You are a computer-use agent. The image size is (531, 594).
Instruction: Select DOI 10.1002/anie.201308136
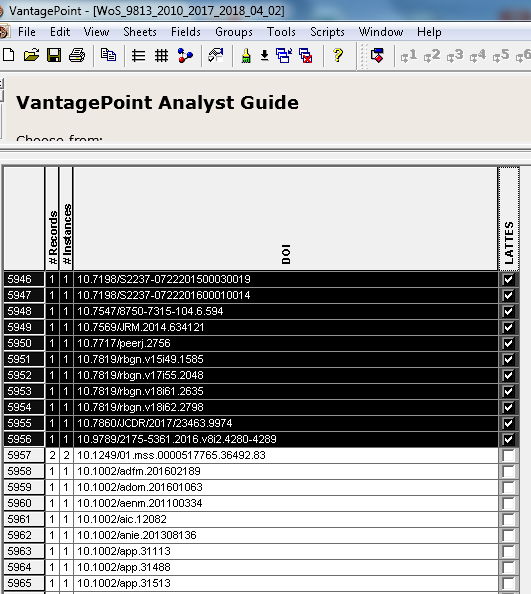(286, 535)
